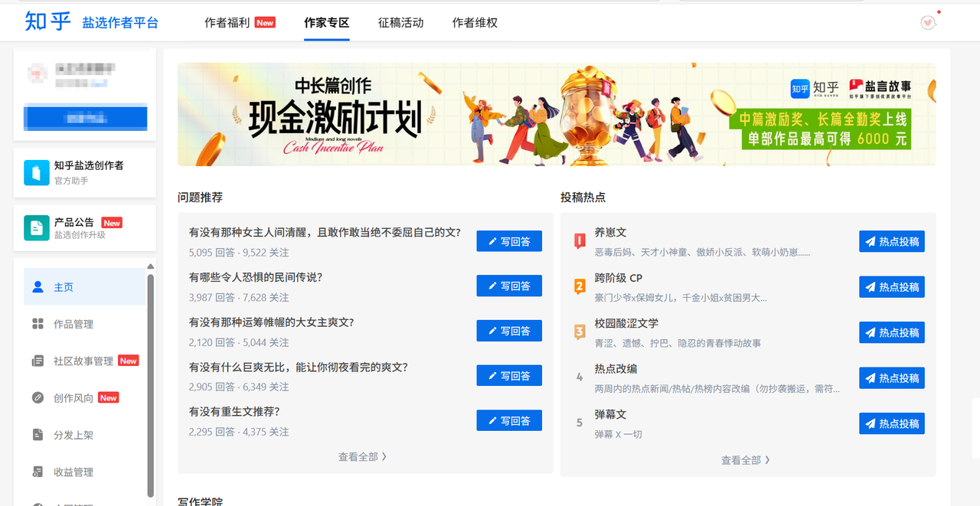Click the Zhihu 知乎 logo
980x506 pixels.
click(47, 21)
